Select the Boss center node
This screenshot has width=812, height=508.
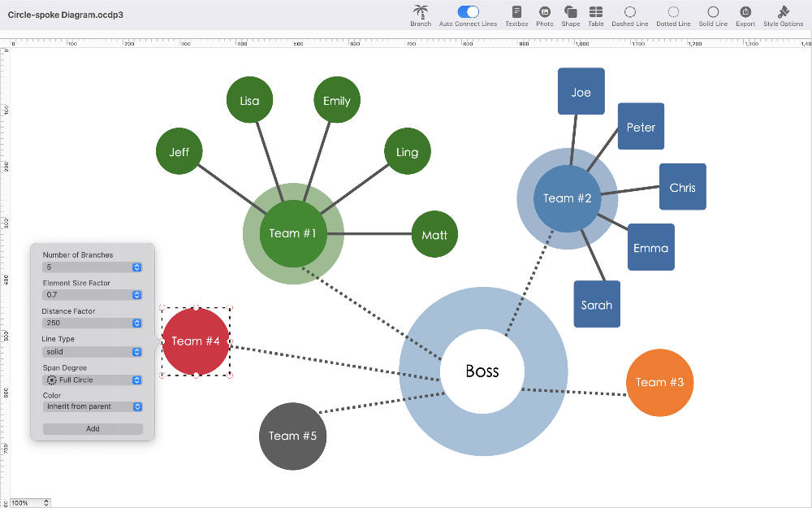[482, 371]
